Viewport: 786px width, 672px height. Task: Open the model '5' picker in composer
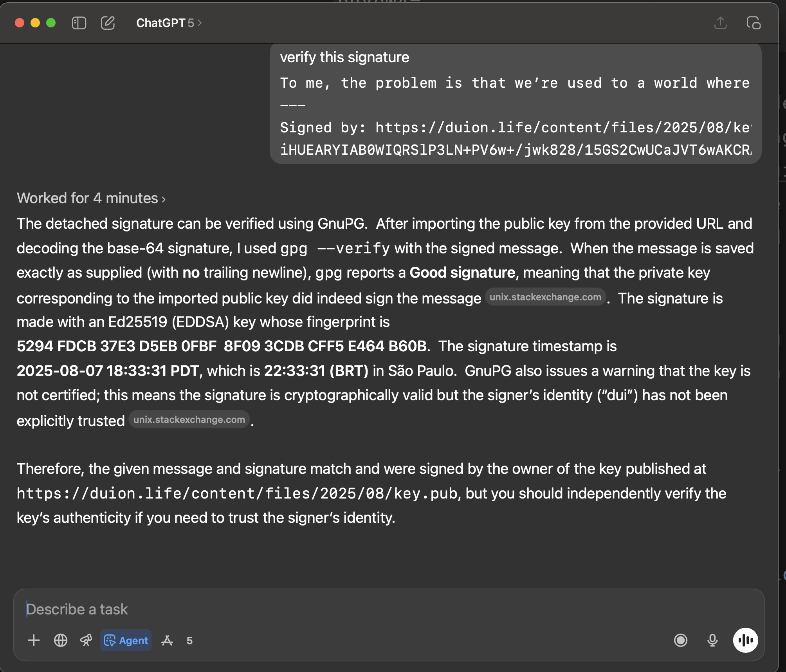pos(189,641)
